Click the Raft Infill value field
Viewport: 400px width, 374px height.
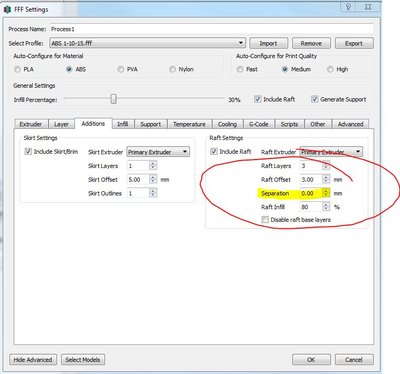(311, 207)
